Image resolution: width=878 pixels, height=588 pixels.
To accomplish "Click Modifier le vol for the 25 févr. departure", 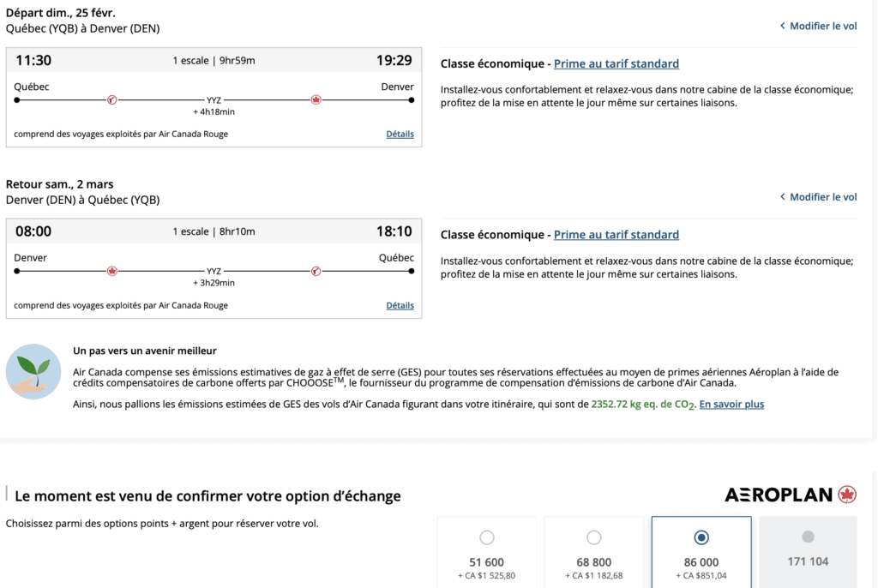I will click(822, 27).
